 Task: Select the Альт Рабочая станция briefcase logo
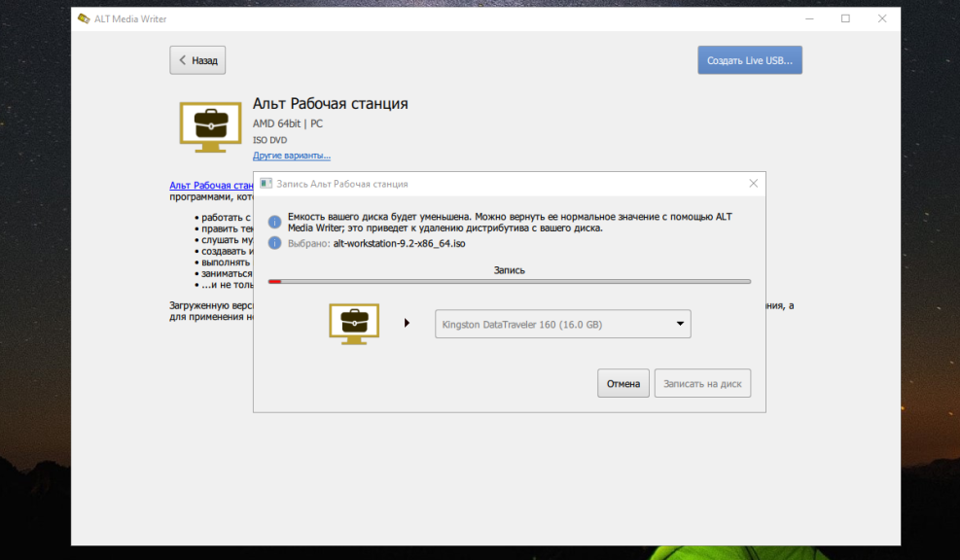click(210, 125)
